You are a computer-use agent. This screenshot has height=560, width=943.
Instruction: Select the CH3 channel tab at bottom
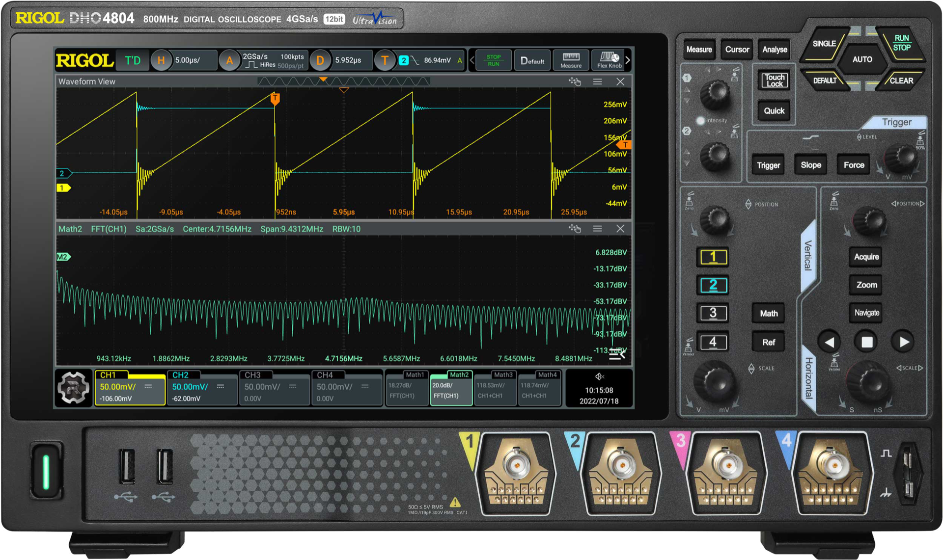click(275, 388)
